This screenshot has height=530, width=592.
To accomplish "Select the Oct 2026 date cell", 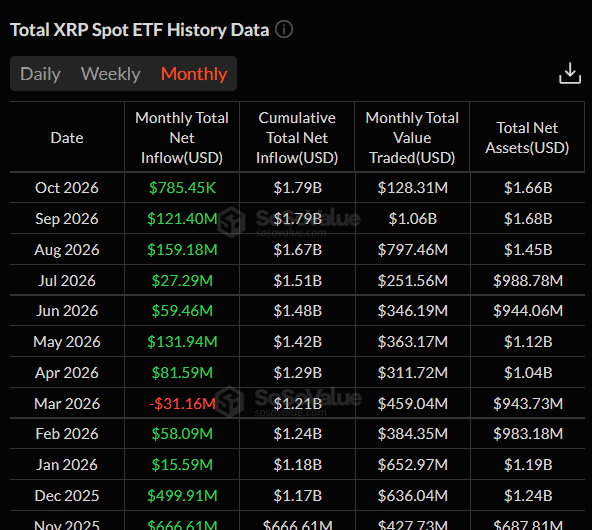I will [x=67, y=188].
